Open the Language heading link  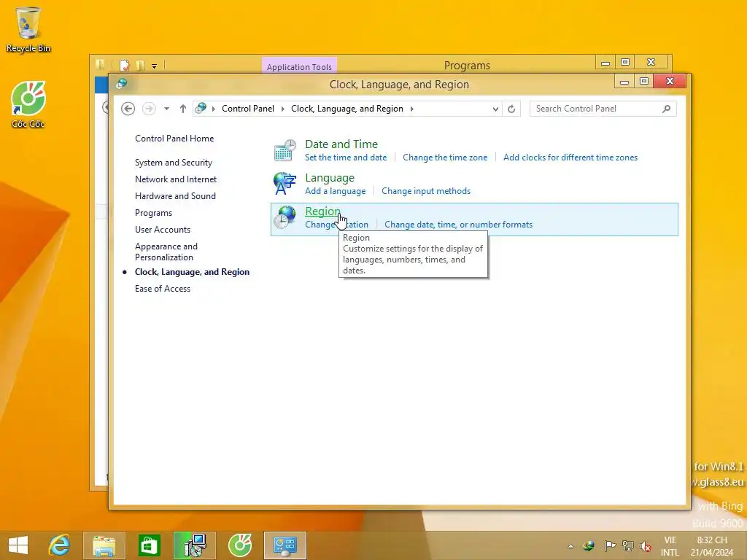pos(330,178)
